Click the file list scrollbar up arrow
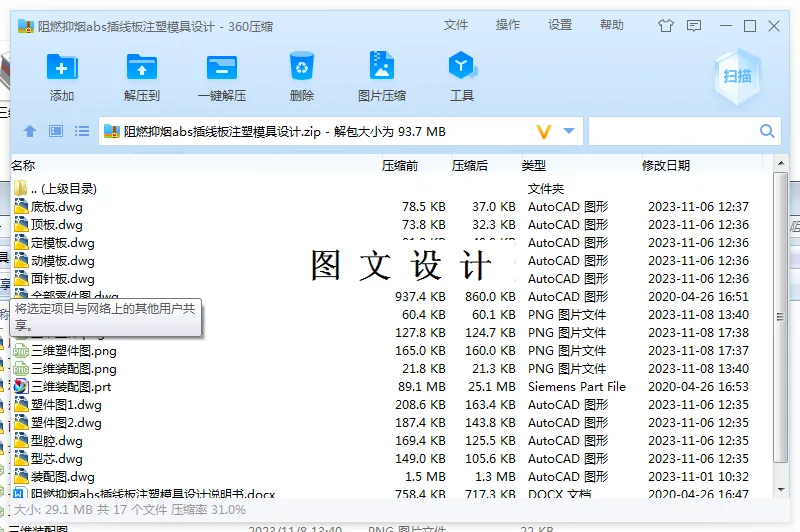 [x=781, y=164]
